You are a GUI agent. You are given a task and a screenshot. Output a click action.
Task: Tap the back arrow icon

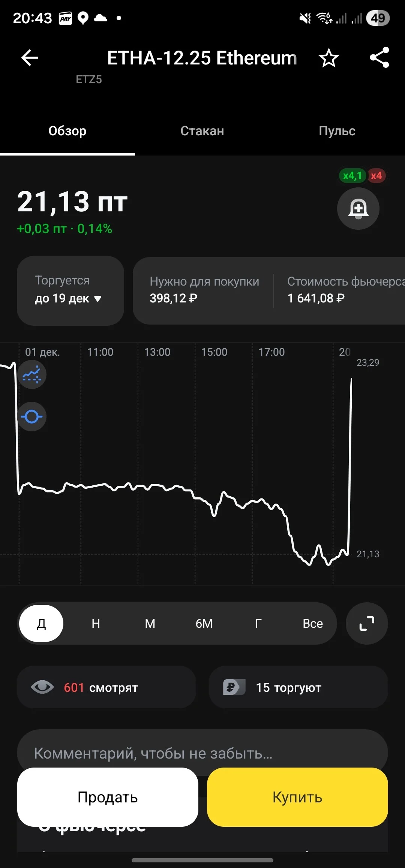click(30, 58)
